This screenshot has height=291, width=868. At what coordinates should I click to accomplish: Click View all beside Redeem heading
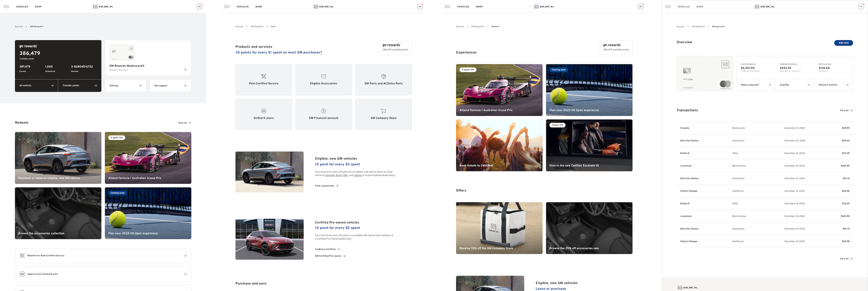point(185,123)
